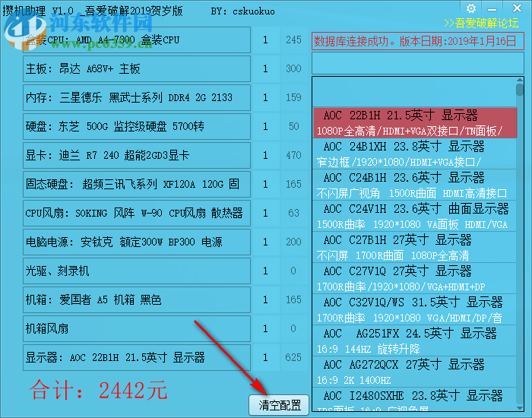Click the quantity field of the 显示器 row
The image size is (532, 418).
pyautogui.click(x=266, y=357)
